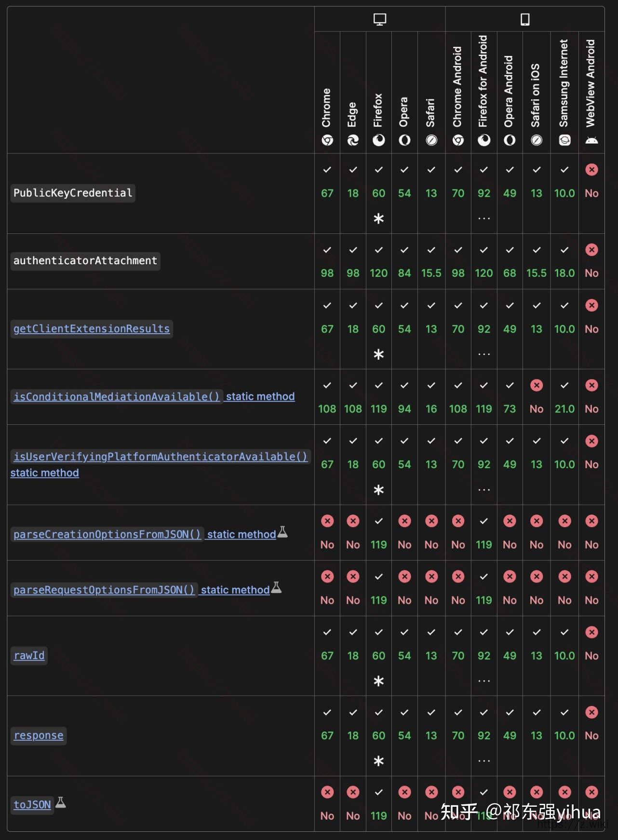Screen dimensions: 618x840
Task: Open the getClientExtensionResults documentation link
Action: 91,328
